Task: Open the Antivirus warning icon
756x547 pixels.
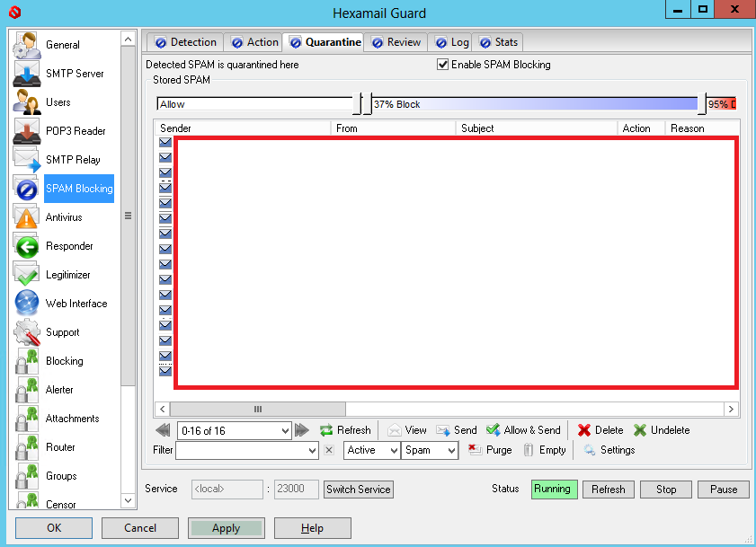Action: (26, 217)
